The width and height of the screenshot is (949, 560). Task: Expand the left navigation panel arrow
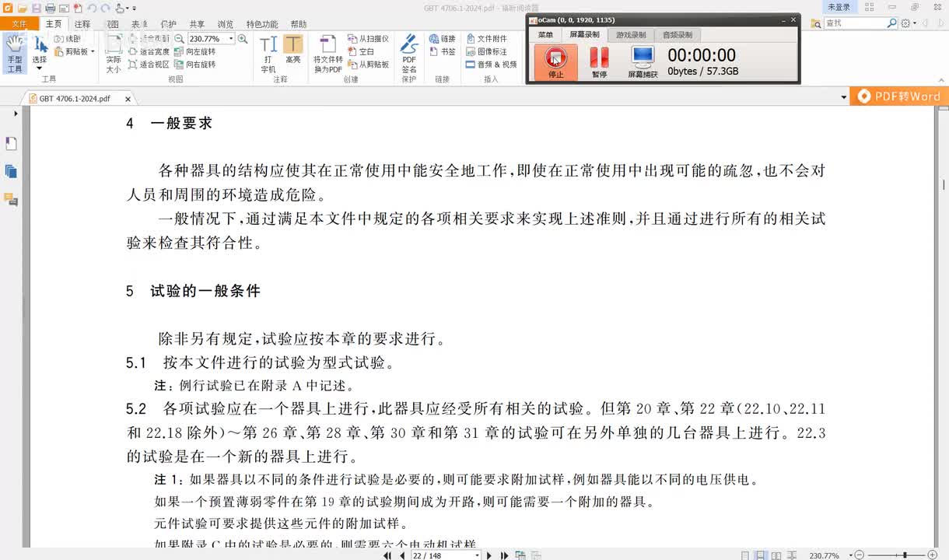pos(16,114)
